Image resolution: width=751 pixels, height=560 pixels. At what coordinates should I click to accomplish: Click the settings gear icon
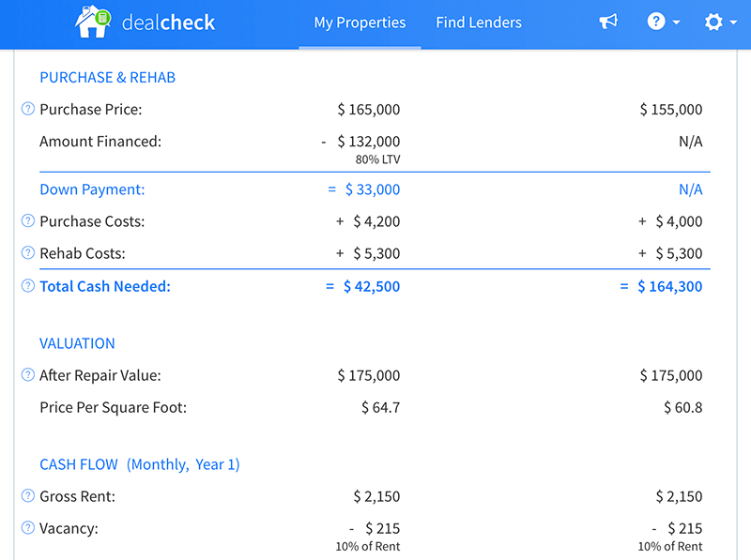712,22
